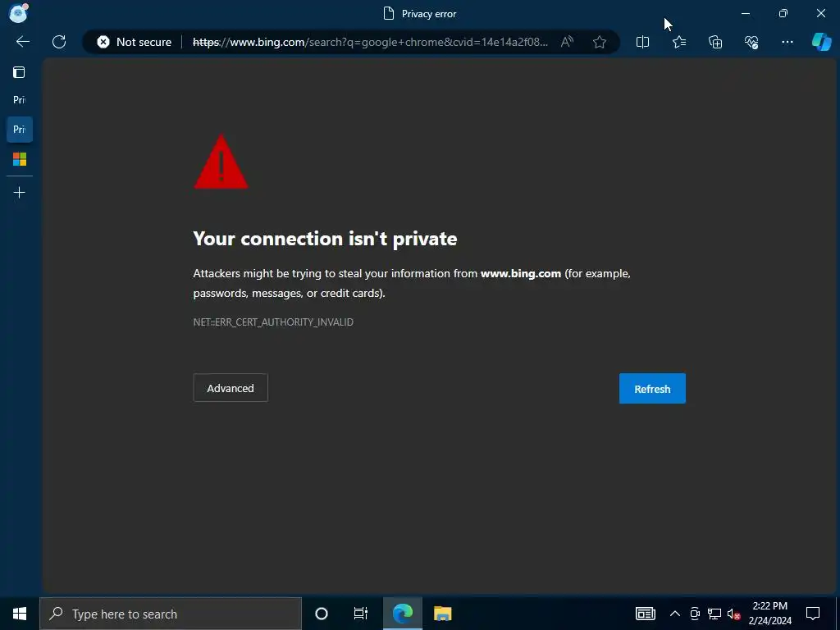Switch to the Microsoft logo tab
The image size is (840, 630).
click(20, 159)
